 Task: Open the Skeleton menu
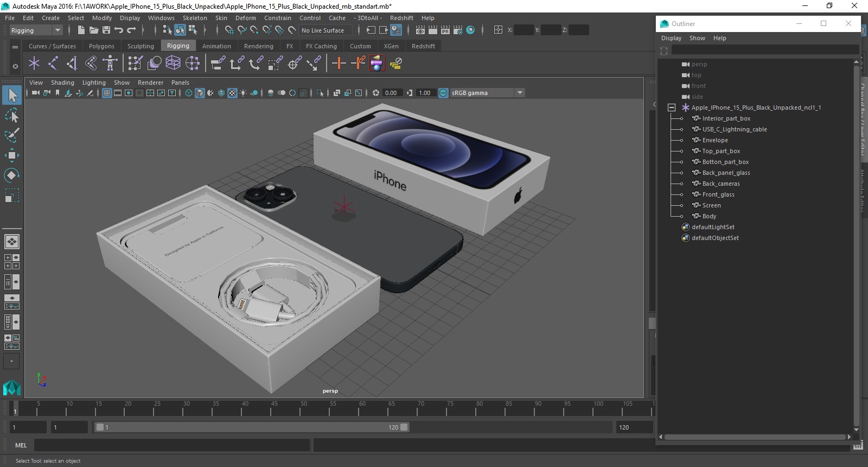195,18
